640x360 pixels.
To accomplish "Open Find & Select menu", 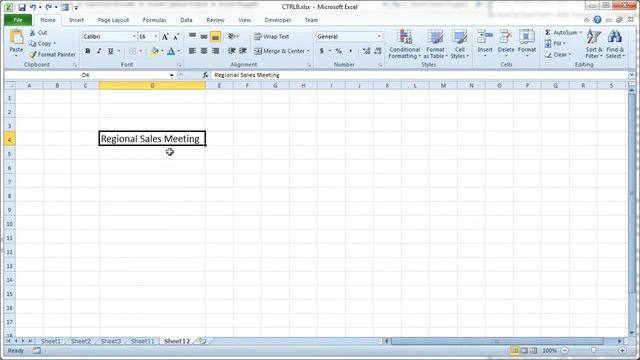I will (615, 44).
